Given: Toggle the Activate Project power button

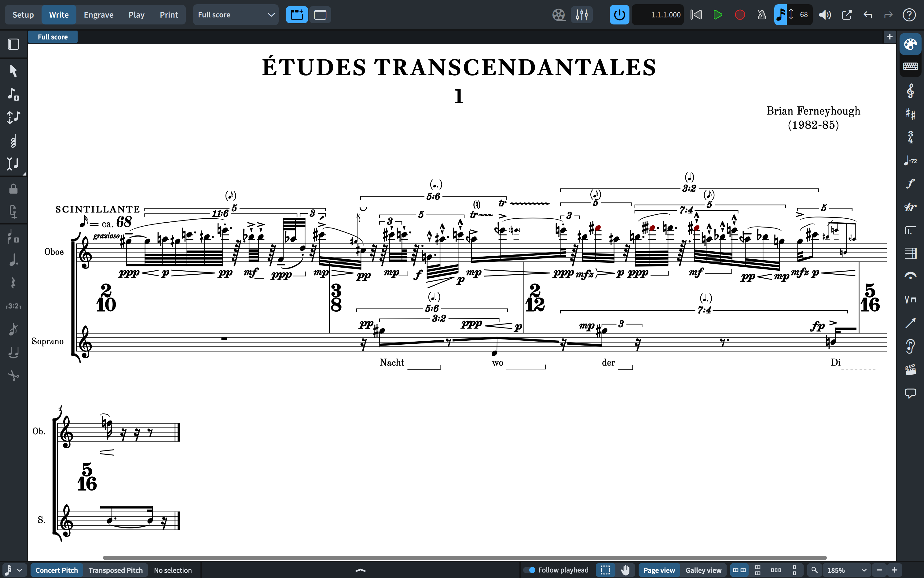Looking at the screenshot, I should tap(619, 15).
